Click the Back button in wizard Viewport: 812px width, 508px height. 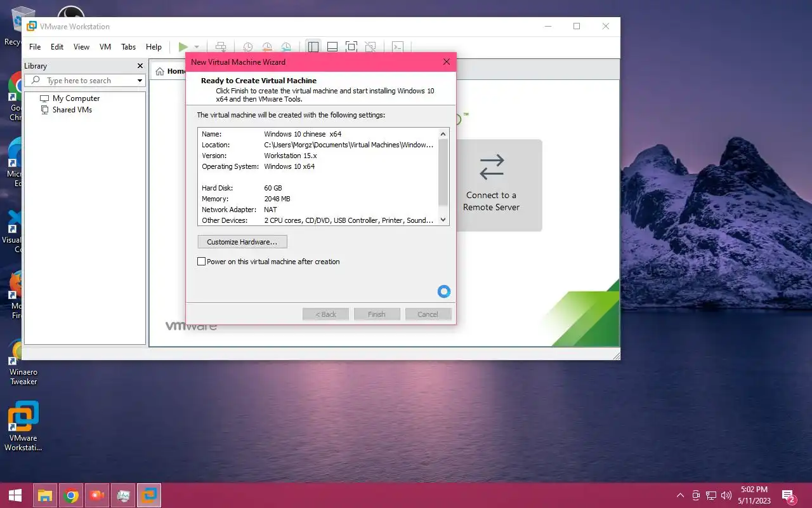325,314
